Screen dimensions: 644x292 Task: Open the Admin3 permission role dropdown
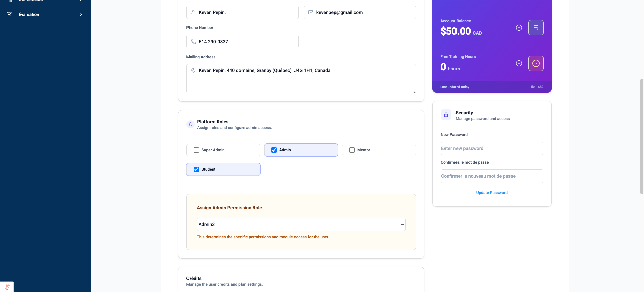coord(301,224)
